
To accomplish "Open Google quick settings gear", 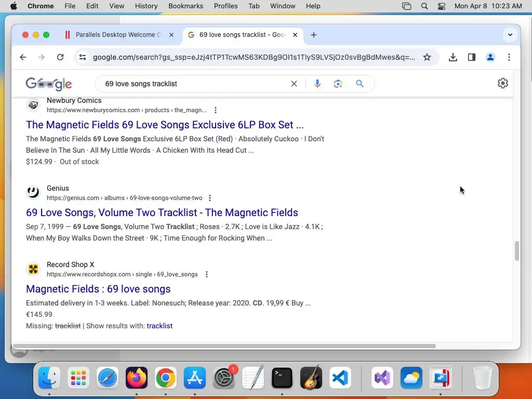I will click(x=502, y=83).
